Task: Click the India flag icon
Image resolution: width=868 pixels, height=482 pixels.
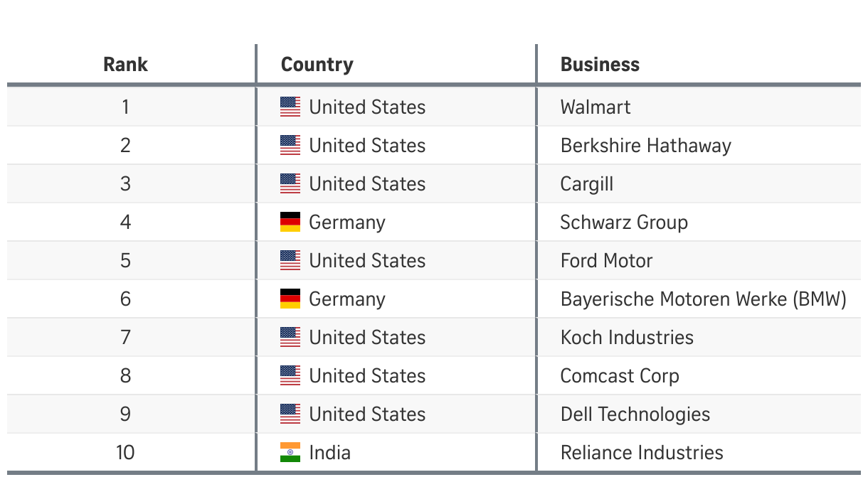Action: (290, 453)
